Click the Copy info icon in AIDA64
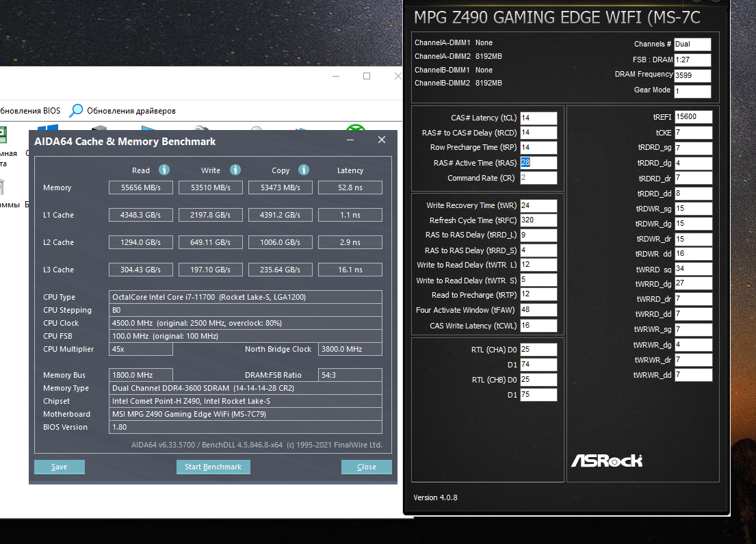 coord(303,170)
